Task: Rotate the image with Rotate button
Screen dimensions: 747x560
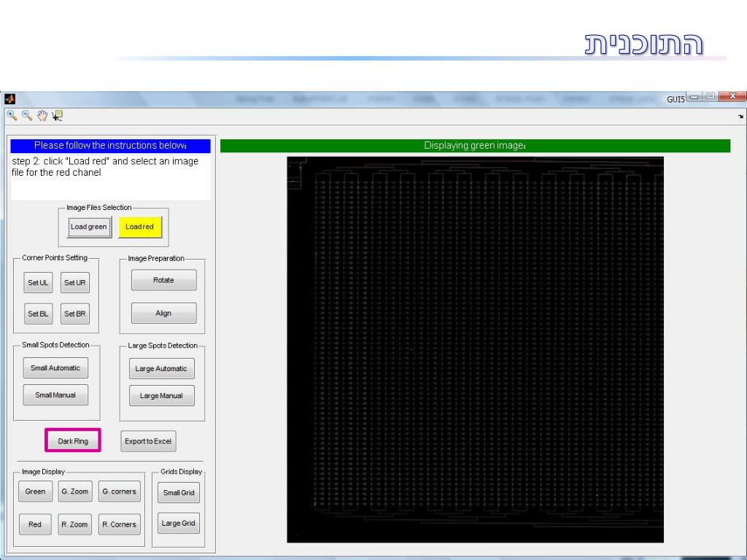Action: (163, 280)
